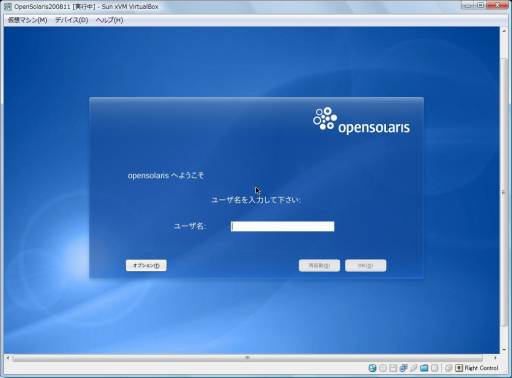This screenshot has height=378, width=512.
Task: Click the first blue status bar icon
Action: pyautogui.click(x=372, y=368)
